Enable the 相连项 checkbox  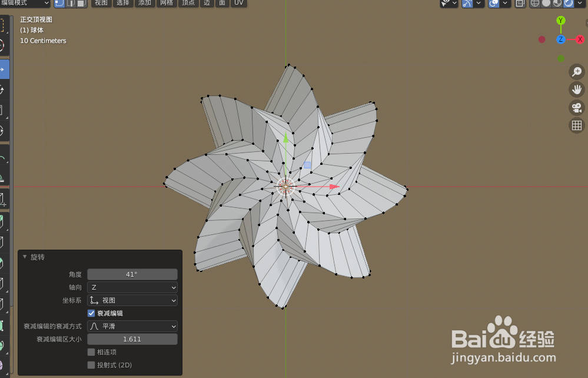[91, 352]
